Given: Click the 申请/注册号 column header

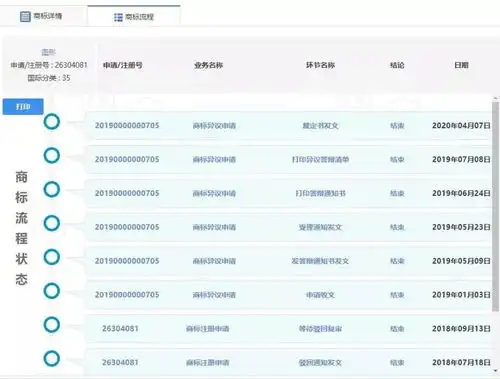Looking at the screenshot, I should coord(123,65).
